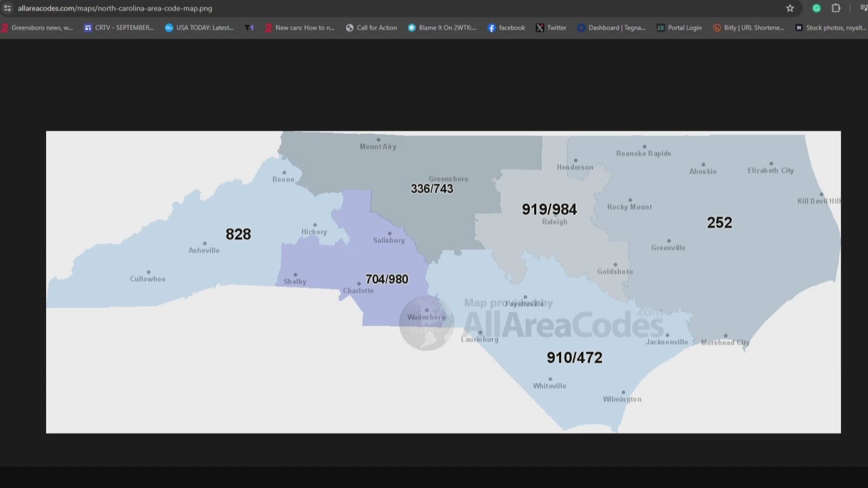Select the Blame It On 2WTK bookmark

(x=442, y=28)
